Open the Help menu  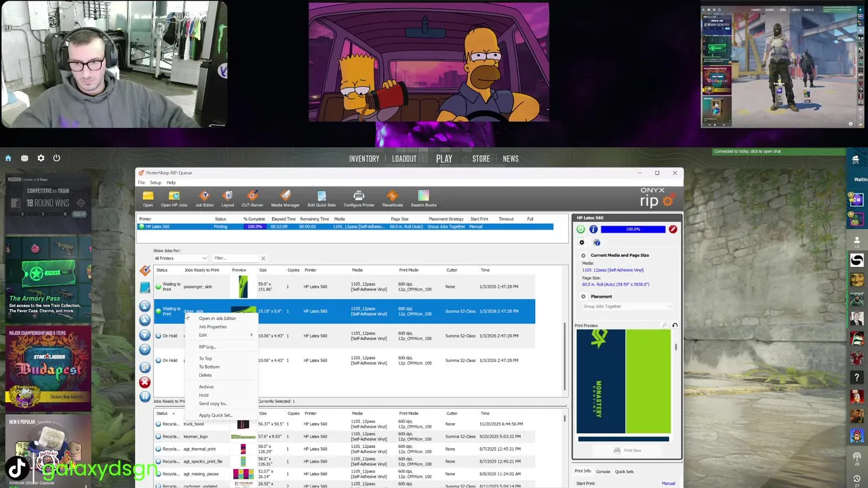(171, 182)
